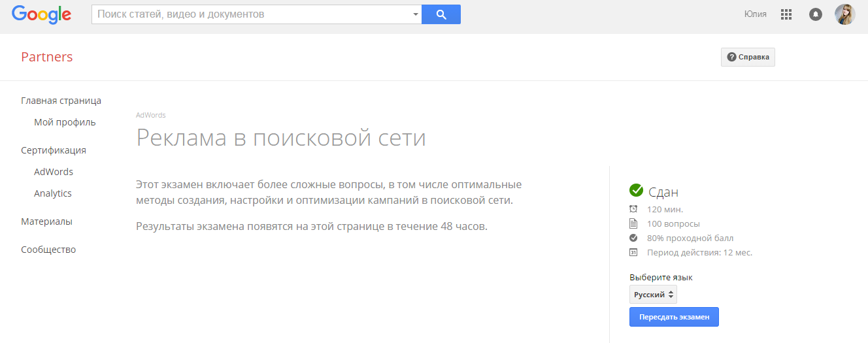Click the 100 вопросы text
The image size is (868, 343).
click(x=673, y=224)
